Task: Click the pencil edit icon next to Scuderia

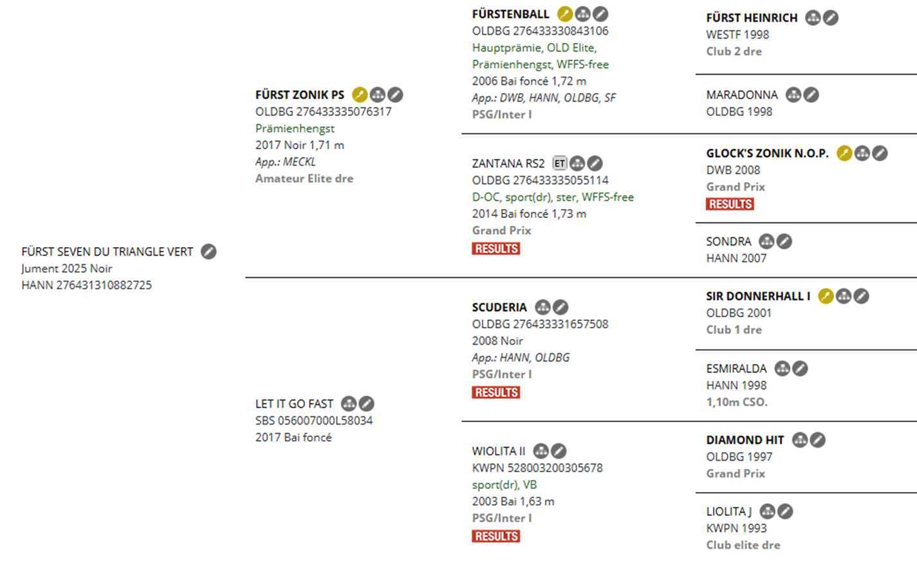Action: [x=560, y=308]
